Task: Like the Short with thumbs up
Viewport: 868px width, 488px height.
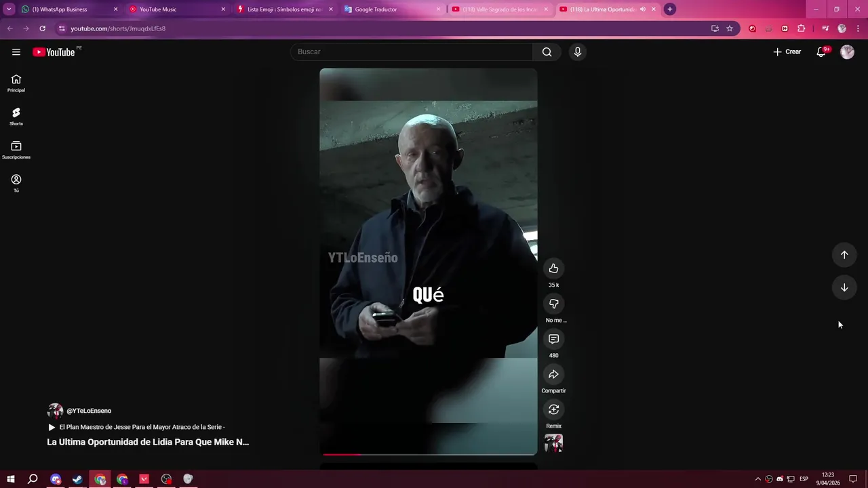Action: (x=553, y=268)
